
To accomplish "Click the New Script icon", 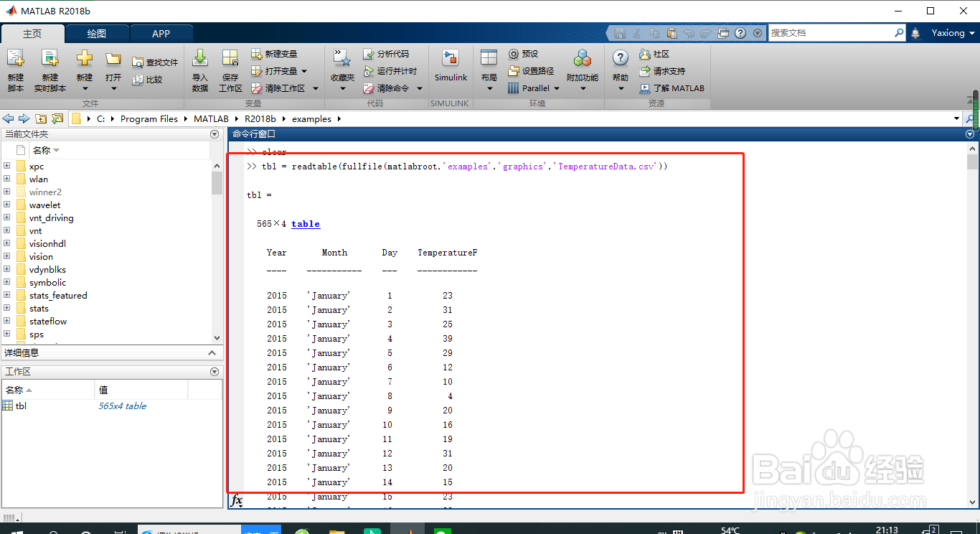I will point(16,60).
